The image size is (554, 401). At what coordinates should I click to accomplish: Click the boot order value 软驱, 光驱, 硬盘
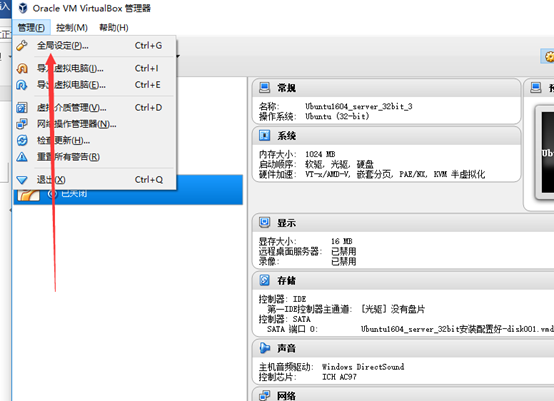pos(339,164)
